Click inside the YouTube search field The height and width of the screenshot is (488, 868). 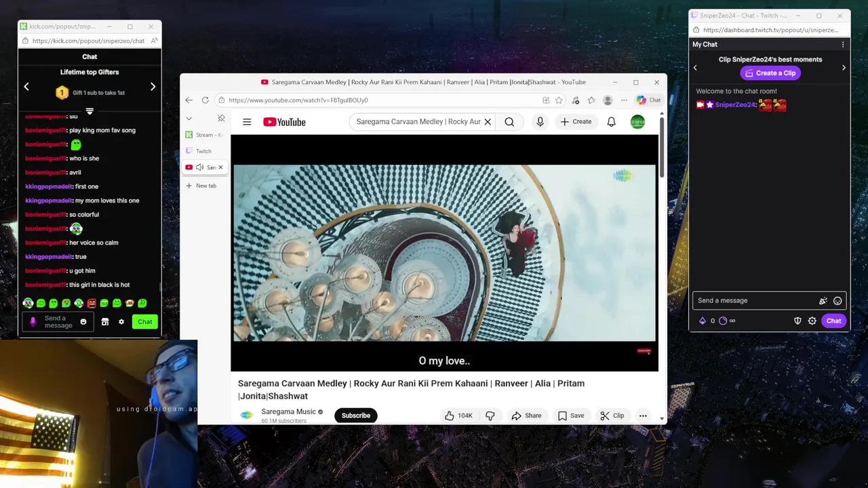418,122
